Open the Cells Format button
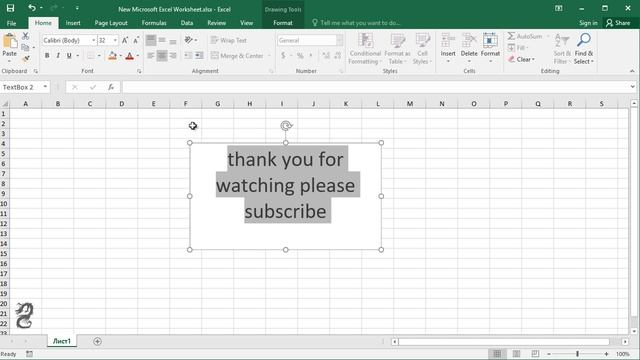Viewport: 640px width, 360px height. (490, 49)
